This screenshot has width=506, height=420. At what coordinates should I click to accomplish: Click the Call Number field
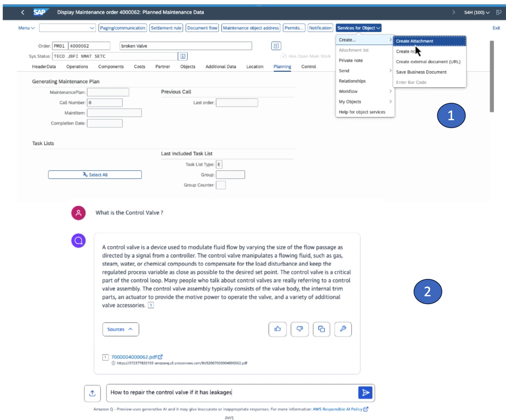pos(105,103)
